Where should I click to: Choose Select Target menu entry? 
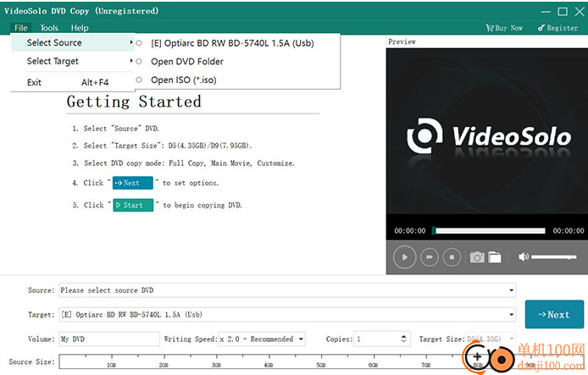coord(73,61)
